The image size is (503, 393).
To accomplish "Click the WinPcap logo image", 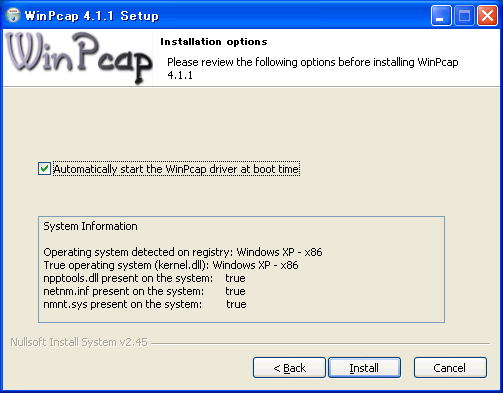I will 79,57.
